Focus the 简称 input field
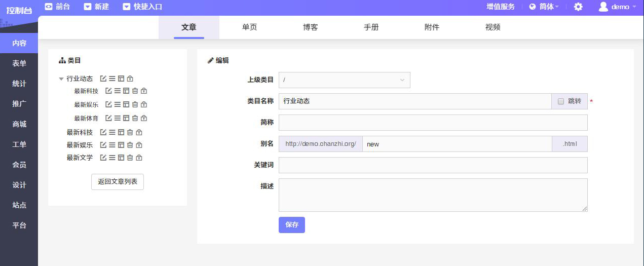Viewport: 644px width, 266px height. click(433, 123)
